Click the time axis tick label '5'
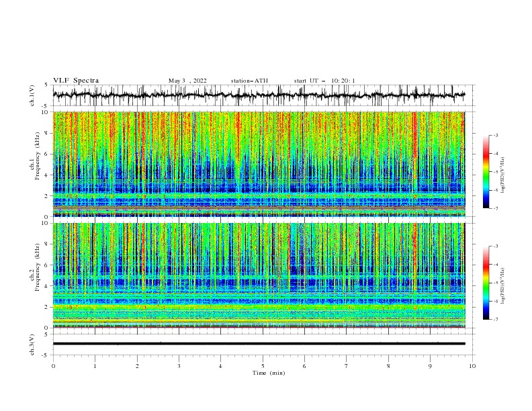Screen dimensions: 532x411 [263, 366]
